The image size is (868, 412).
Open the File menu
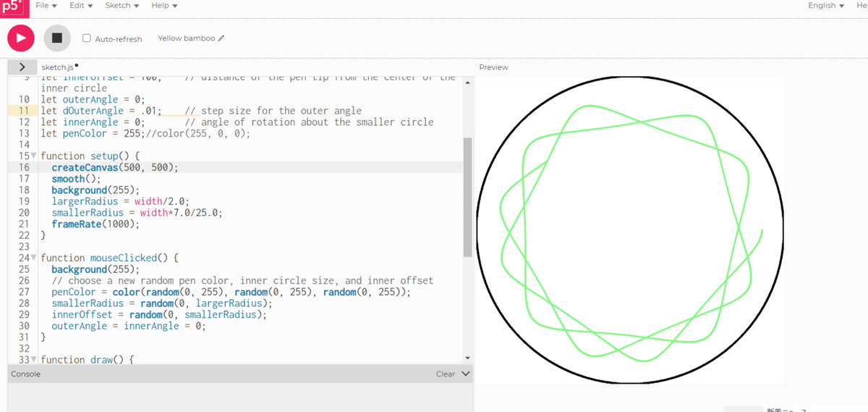[46, 5]
